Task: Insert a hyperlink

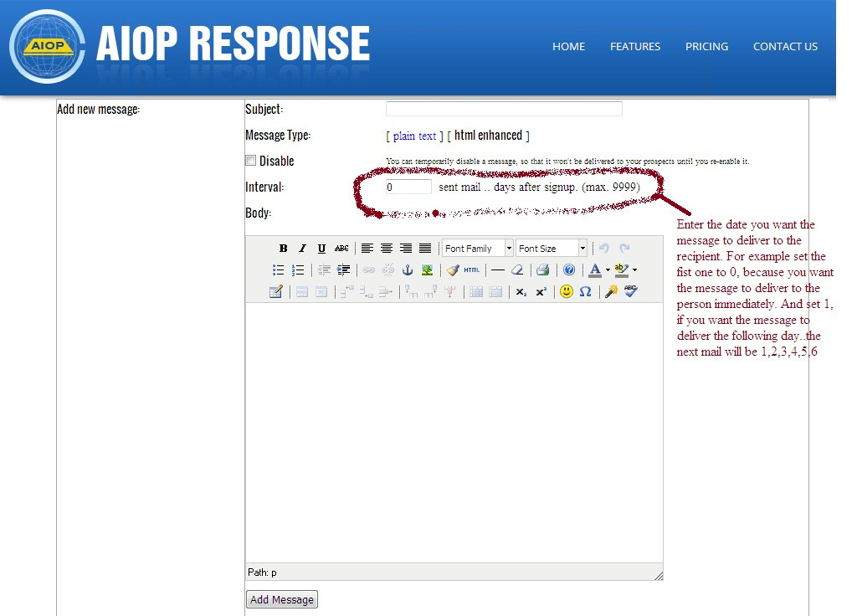Action: (x=369, y=269)
